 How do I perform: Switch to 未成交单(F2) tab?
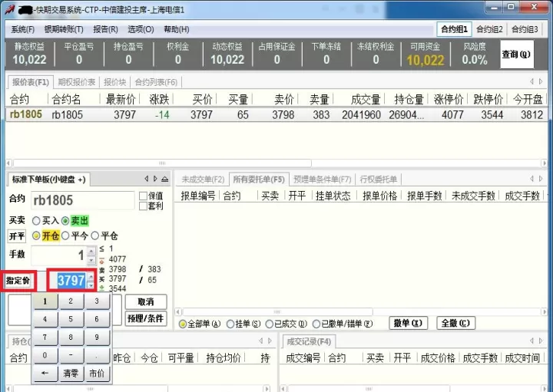(203, 180)
